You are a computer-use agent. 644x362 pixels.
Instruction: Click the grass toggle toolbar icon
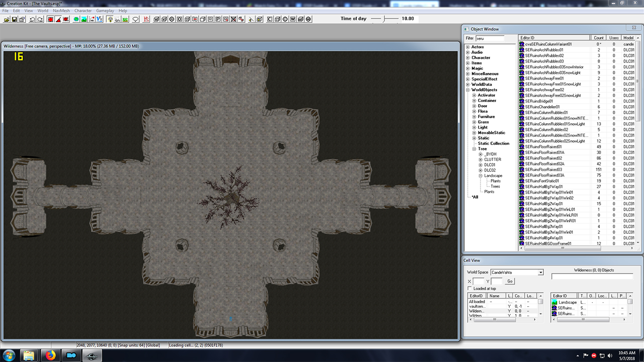coord(125,19)
